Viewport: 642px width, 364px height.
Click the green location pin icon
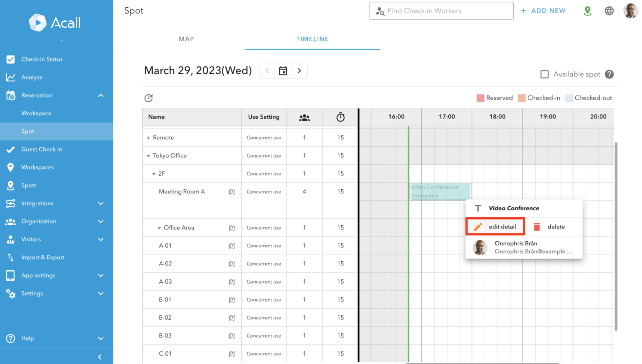click(587, 11)
